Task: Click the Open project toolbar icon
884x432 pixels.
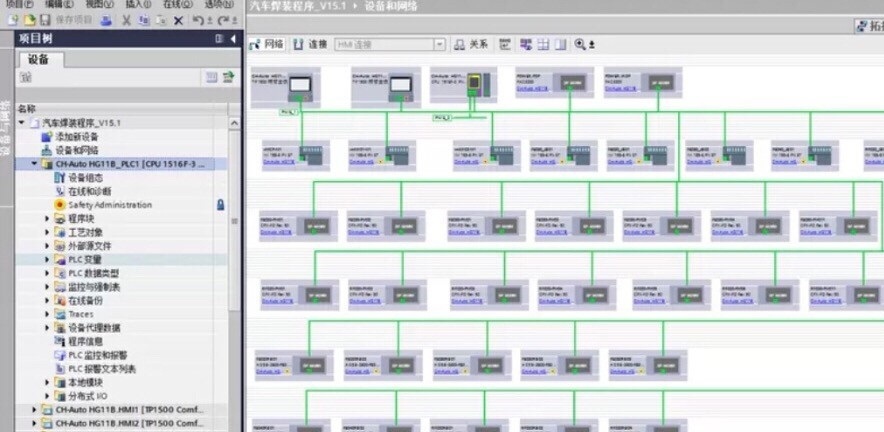Action: [29, 20]
